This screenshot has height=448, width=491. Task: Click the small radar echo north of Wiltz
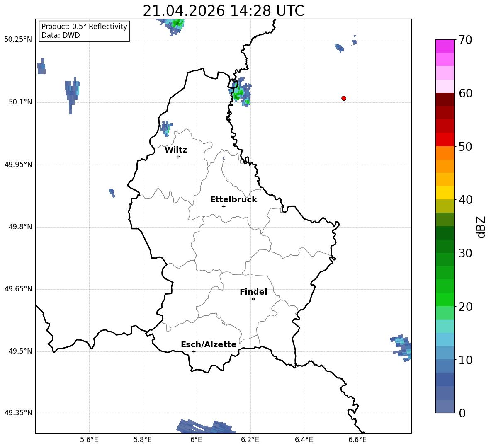pos(166,128)
